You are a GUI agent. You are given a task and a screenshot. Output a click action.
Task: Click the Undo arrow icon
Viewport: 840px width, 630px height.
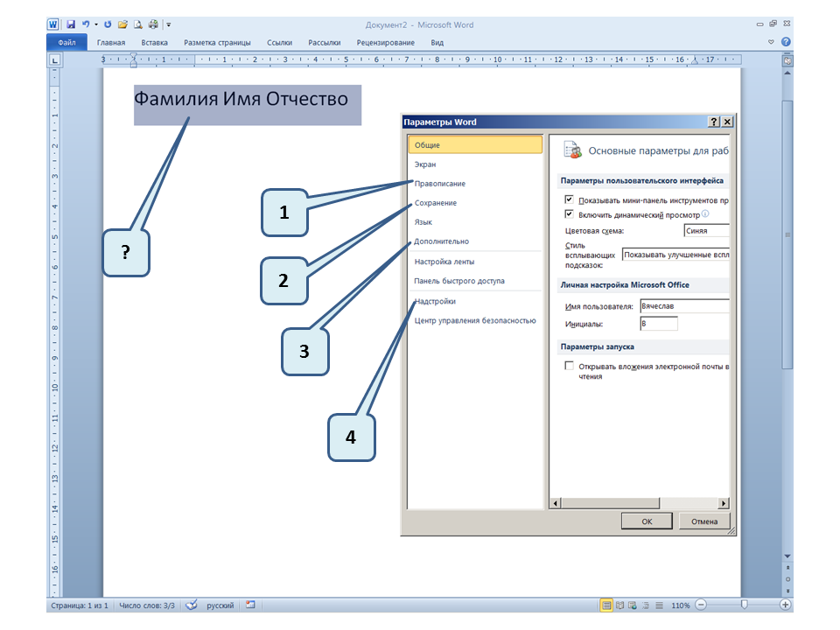[85, 25]
